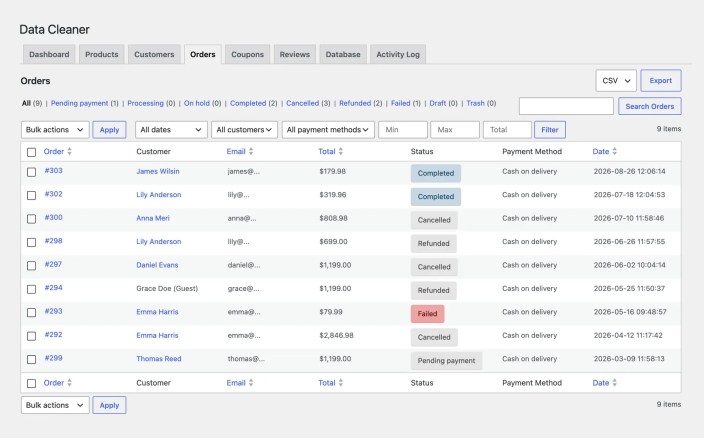
Task: Open customer James Wilsin link
Action: (x=158, y=171)
